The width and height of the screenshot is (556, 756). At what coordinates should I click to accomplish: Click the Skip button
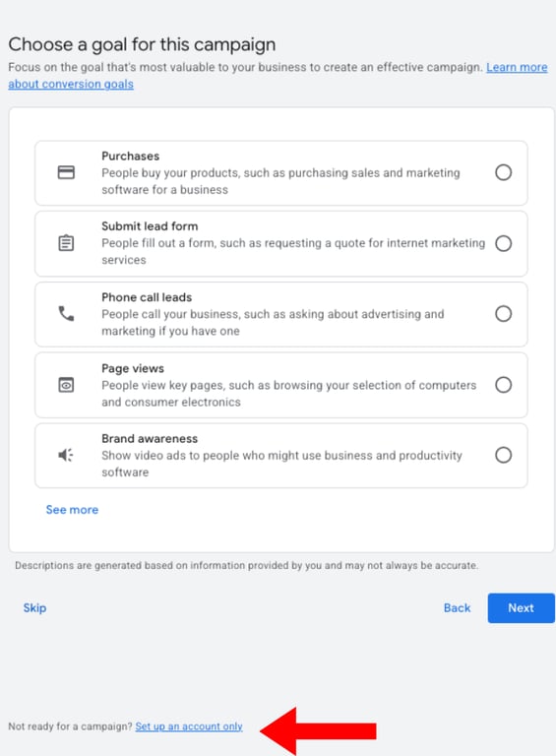coord(34,608)
